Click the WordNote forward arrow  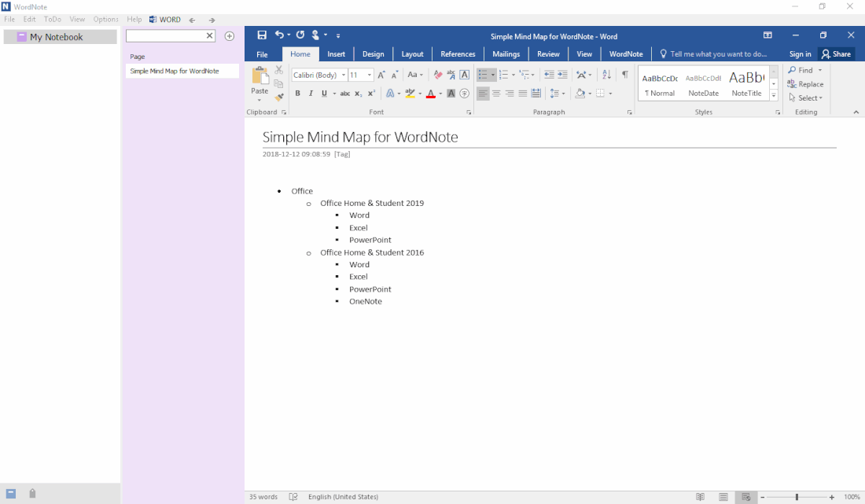pyautogui.click(x=212, y=20)
